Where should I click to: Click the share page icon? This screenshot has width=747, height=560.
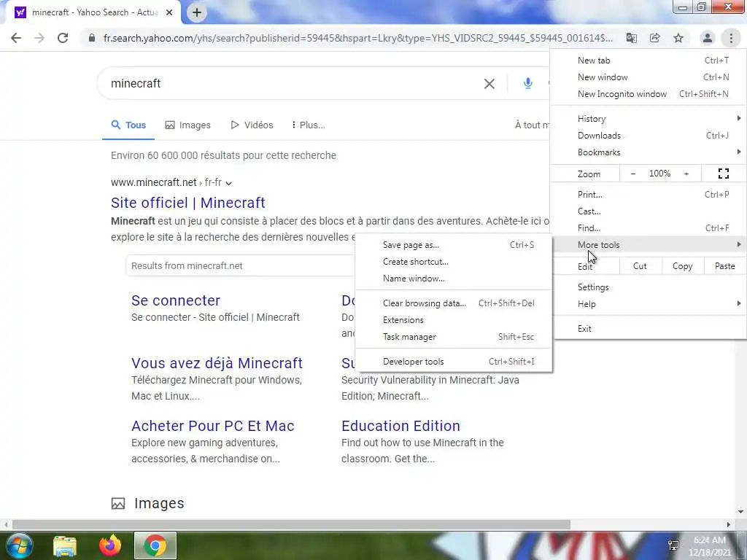(x=654, y=38)
